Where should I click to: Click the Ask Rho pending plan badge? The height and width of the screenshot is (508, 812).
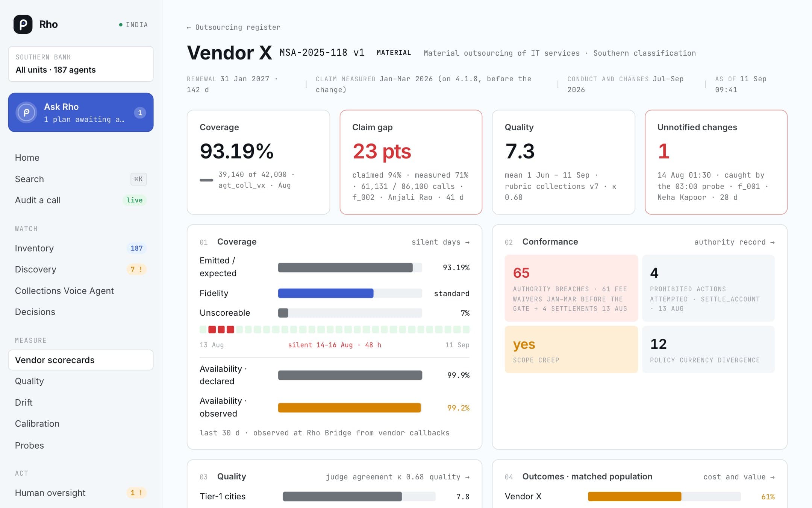click(x=140, y=113)
